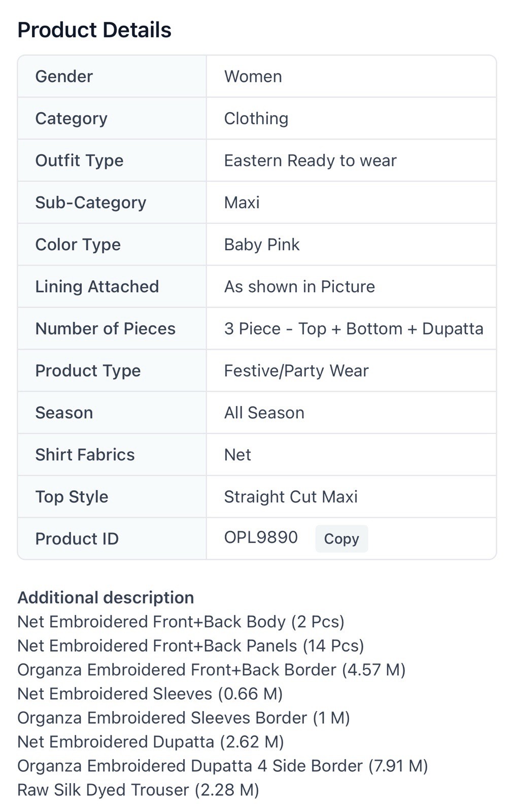Click the Raw Silk Dyed Trouser line
This screenshot has width=514, height=812.
coord(138,790)
